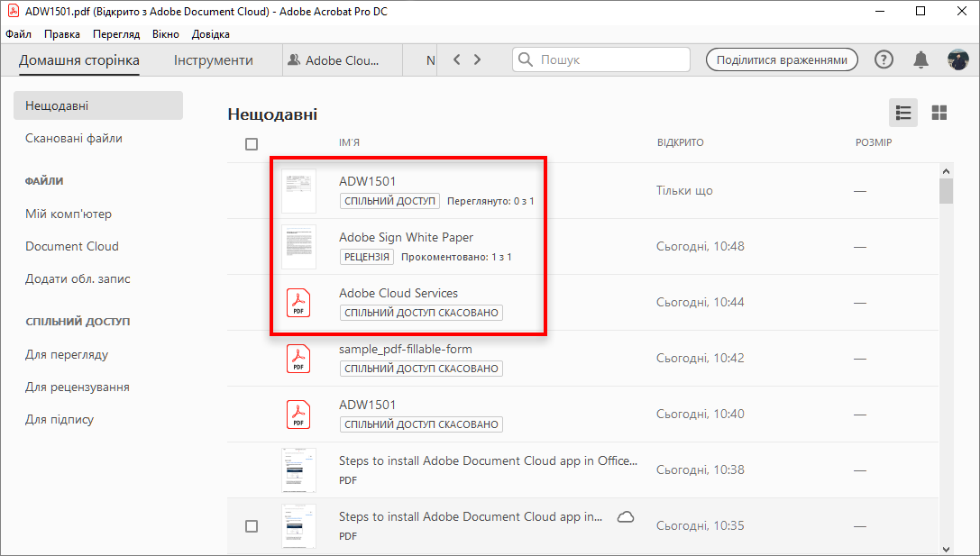Toggle the select-all files checkbox
980x556 pixels.
252,144
